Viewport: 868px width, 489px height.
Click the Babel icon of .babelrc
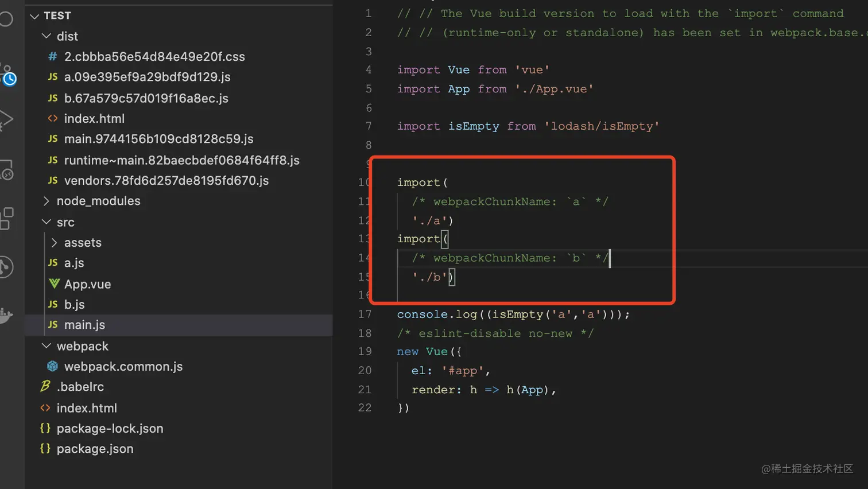click(45, 386)
